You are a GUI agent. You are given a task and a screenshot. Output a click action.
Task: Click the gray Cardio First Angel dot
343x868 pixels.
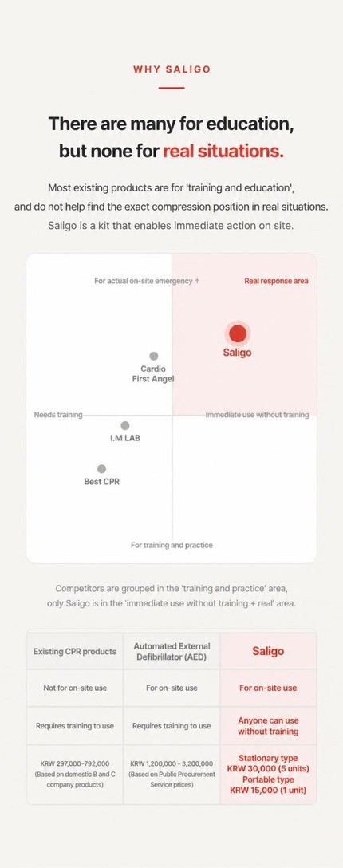(154, 356)
